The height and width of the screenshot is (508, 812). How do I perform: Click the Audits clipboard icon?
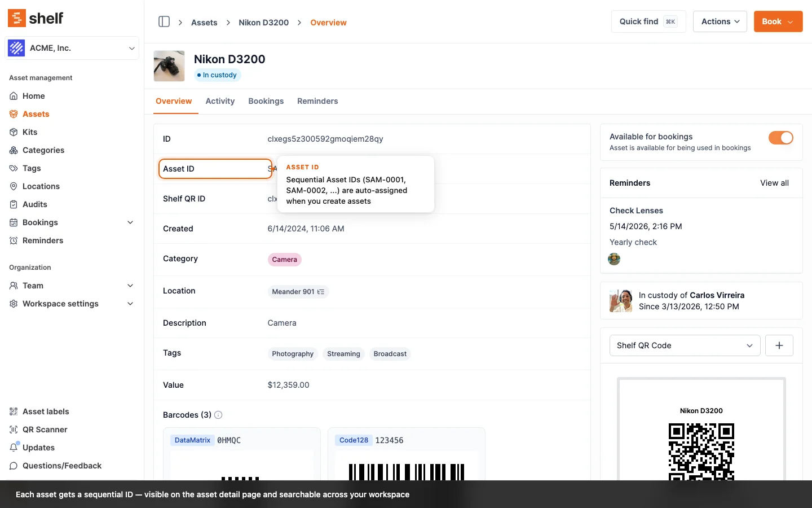14,204
